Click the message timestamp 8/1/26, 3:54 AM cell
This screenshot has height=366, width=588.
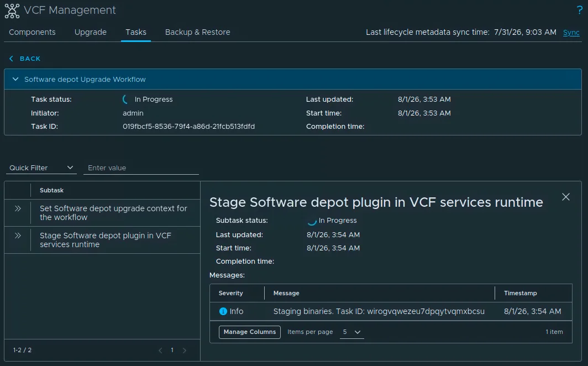pos(533,311)
